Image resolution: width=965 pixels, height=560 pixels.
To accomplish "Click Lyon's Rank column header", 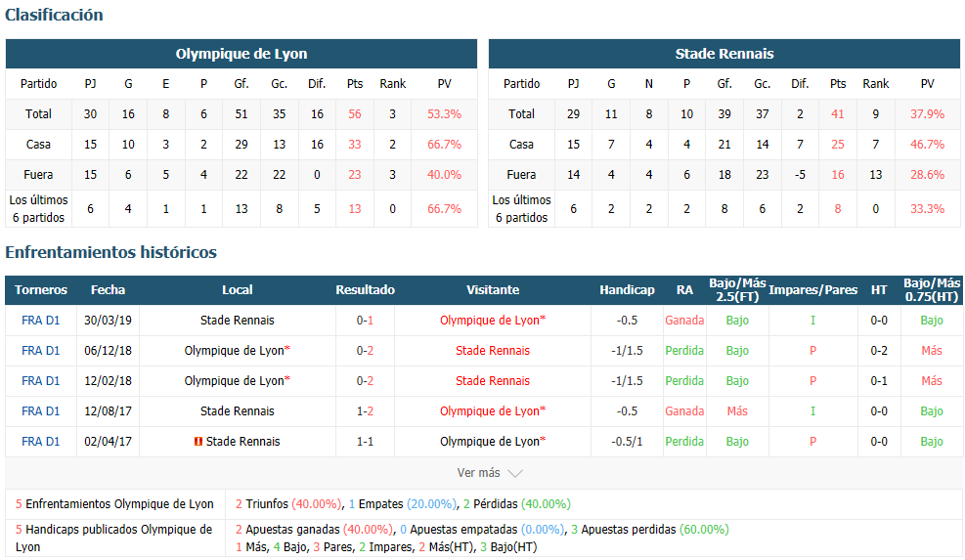I will [393, 84].
